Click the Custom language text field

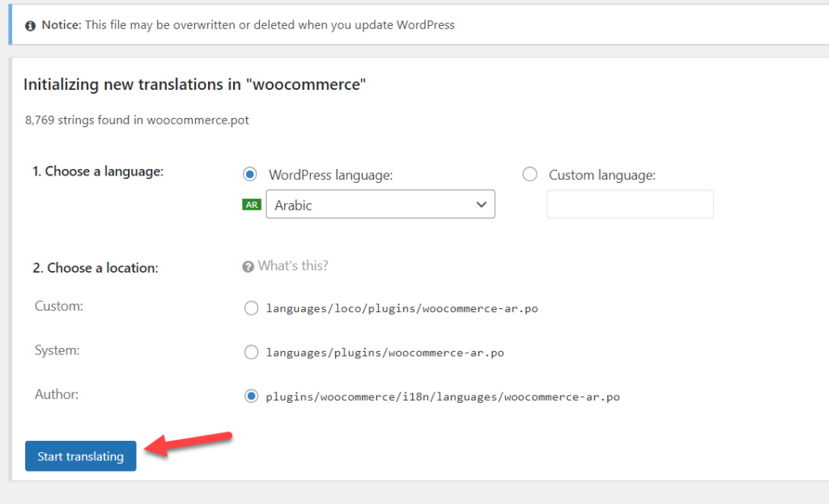coord(630,205)
